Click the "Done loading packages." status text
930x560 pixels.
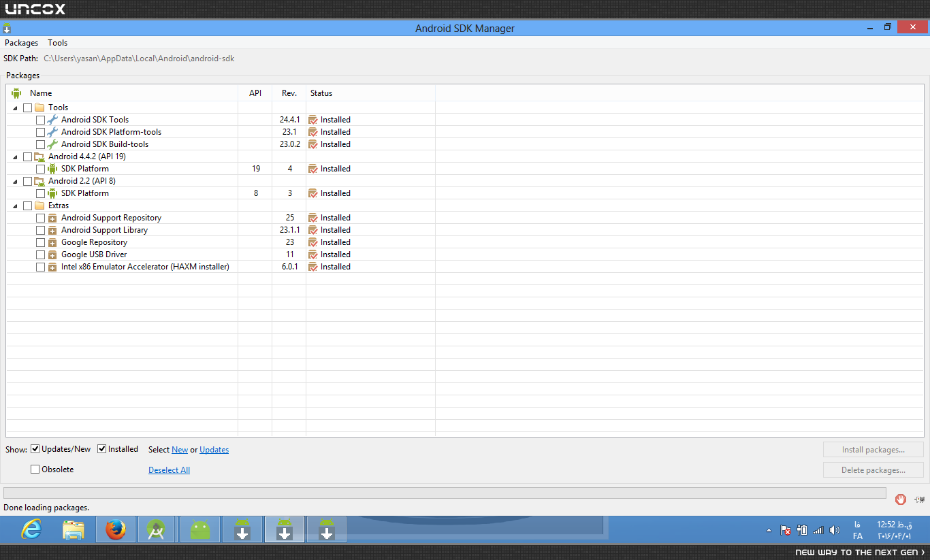coord(46,508)
